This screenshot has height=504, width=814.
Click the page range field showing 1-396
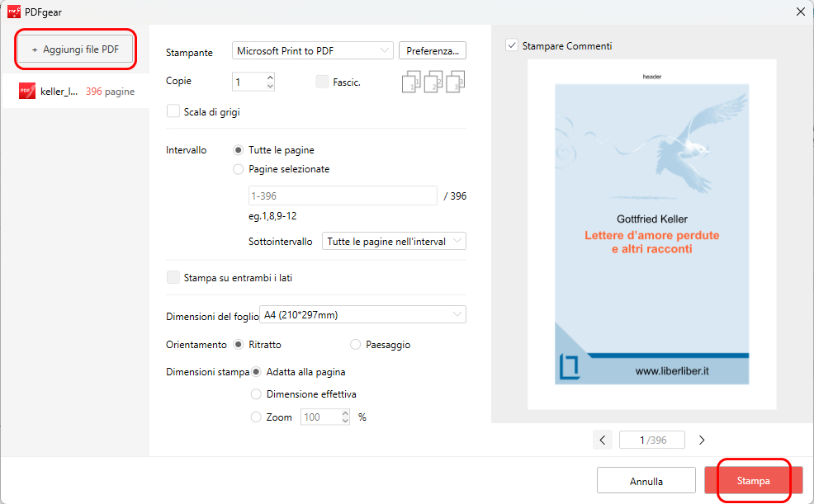tap(342, 195)
